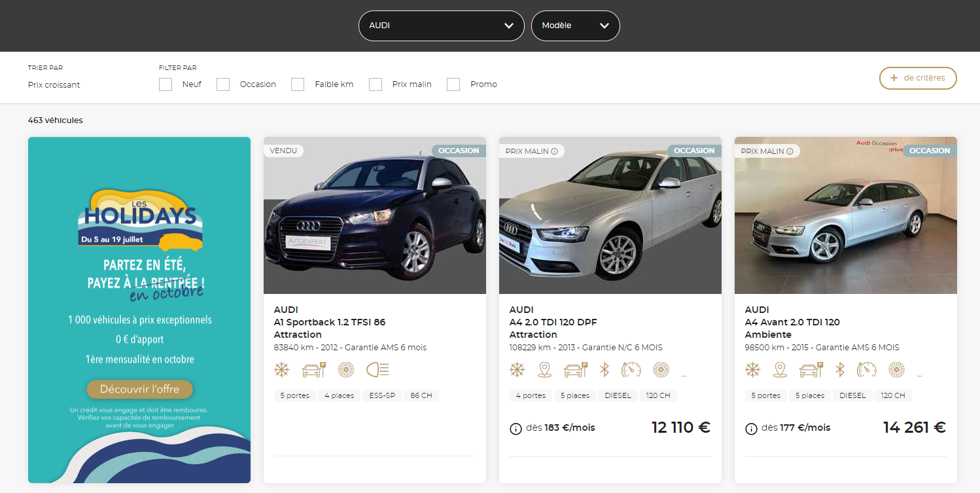Open the Modèle dropdown

[576, 26]
